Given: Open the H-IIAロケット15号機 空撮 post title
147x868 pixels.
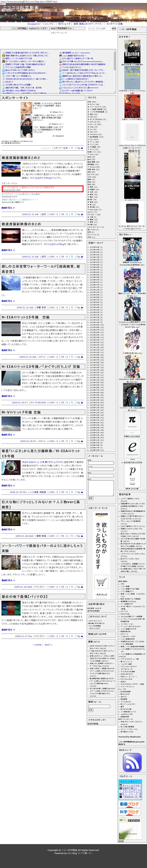Looking at the screenshot, I should [x=26, y=317].
